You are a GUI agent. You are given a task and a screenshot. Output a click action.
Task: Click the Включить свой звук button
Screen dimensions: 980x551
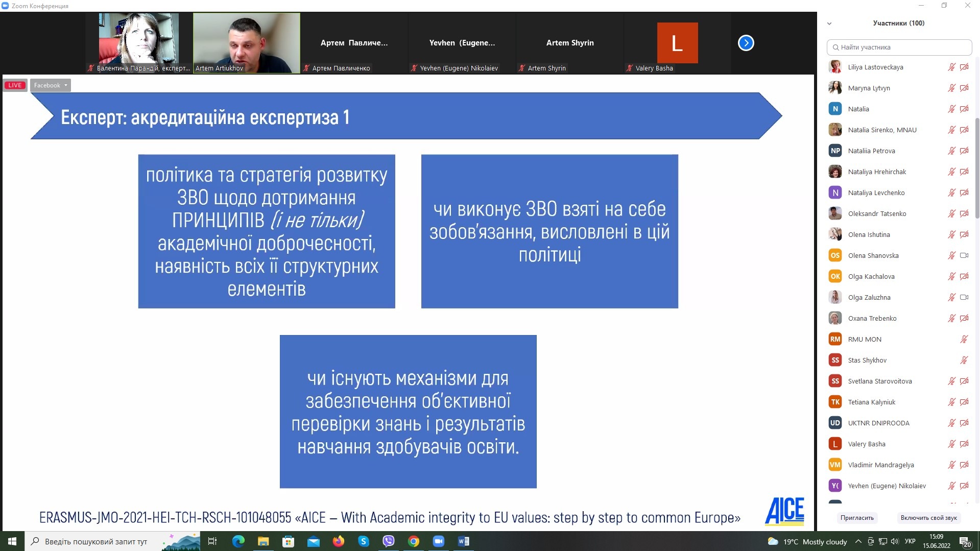coord(928,517)
